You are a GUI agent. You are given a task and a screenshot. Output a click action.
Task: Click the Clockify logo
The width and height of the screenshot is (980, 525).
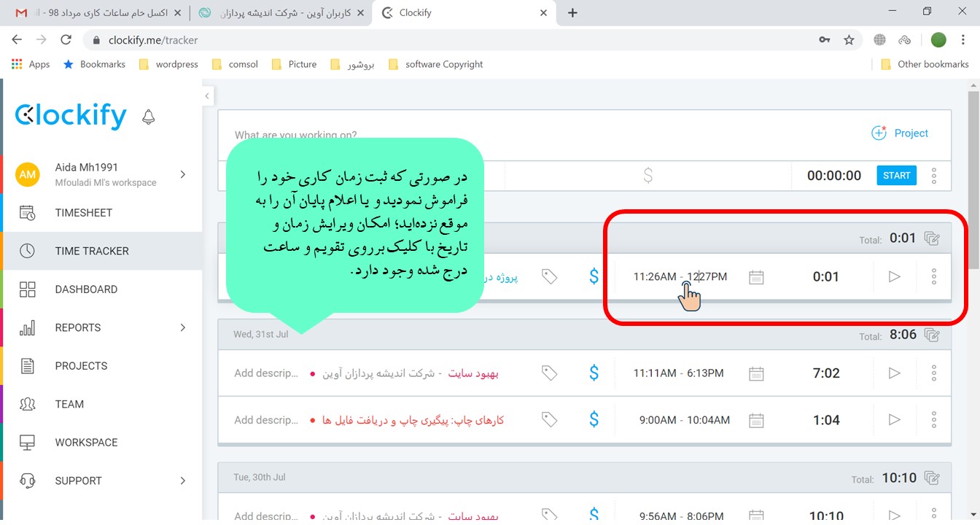point(71,115)
